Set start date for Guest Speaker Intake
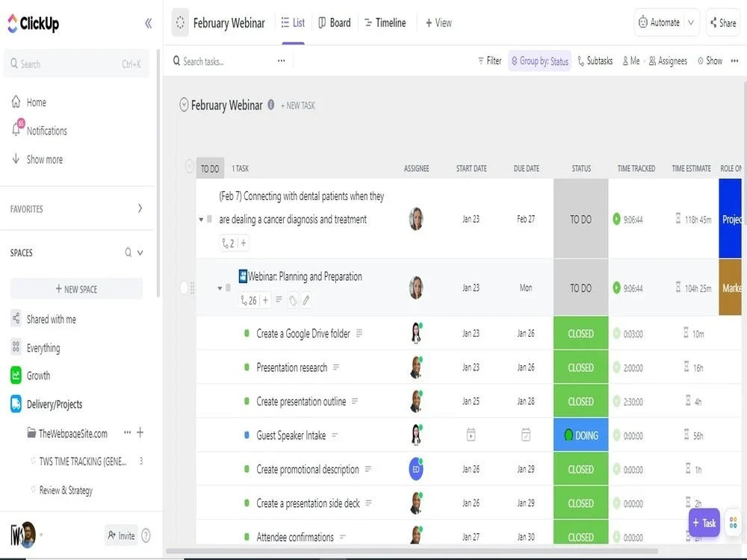Screen dimensions: 747x560 (x=471, y=435)
